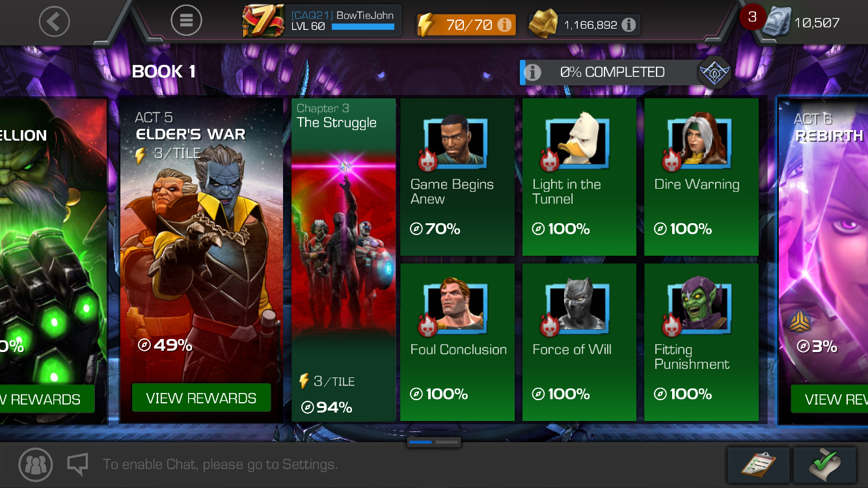Tap the chat speech bubble icon
The image size is (868, 488).
pos(78,464)
